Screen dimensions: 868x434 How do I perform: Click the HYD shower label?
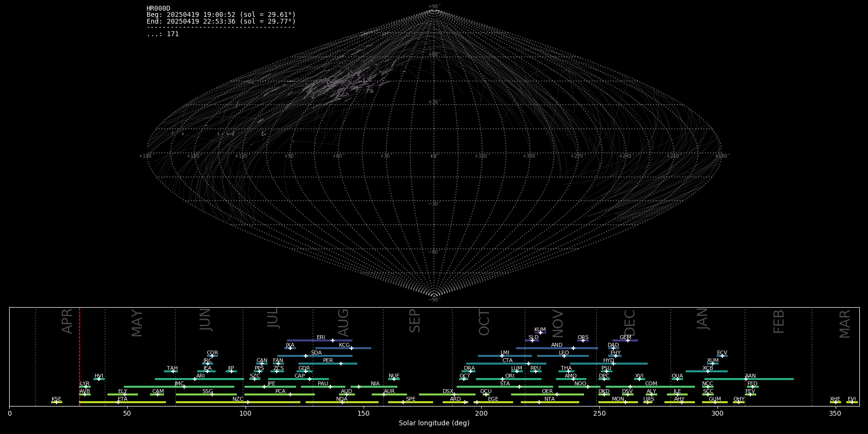coord(609,361)
